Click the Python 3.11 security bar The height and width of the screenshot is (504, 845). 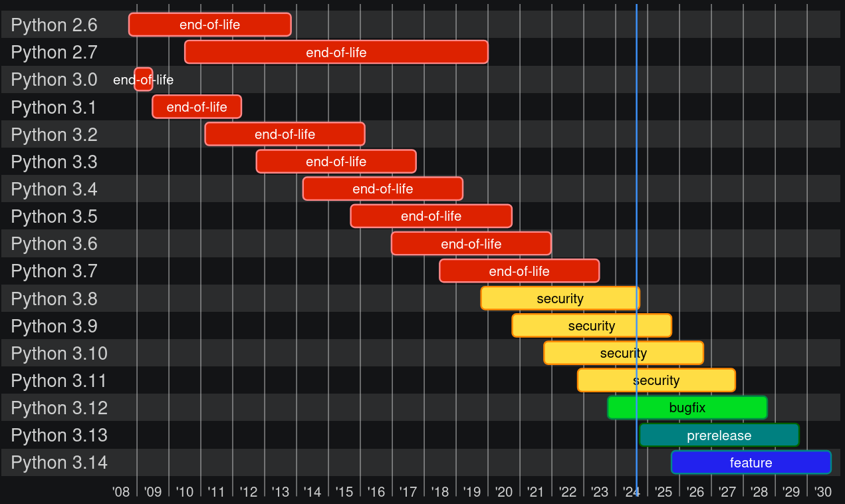pos(656,380)
